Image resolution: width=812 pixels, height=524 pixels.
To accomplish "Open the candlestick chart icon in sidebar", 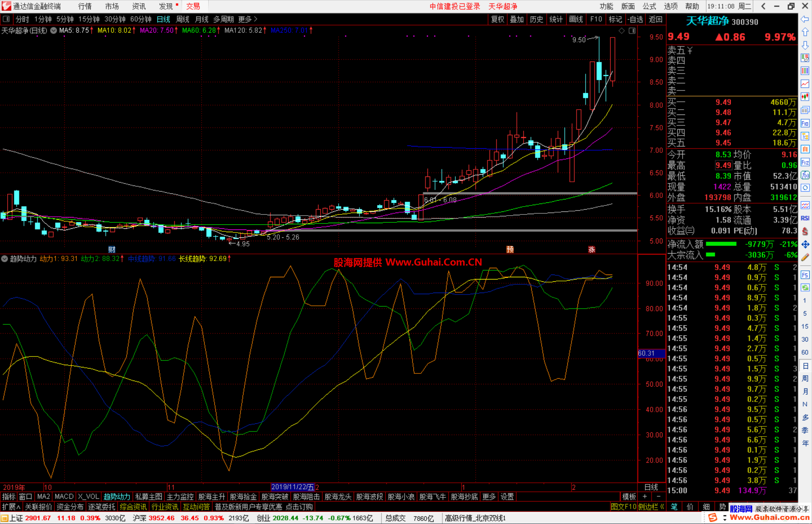I will click(x=805, y=97).
